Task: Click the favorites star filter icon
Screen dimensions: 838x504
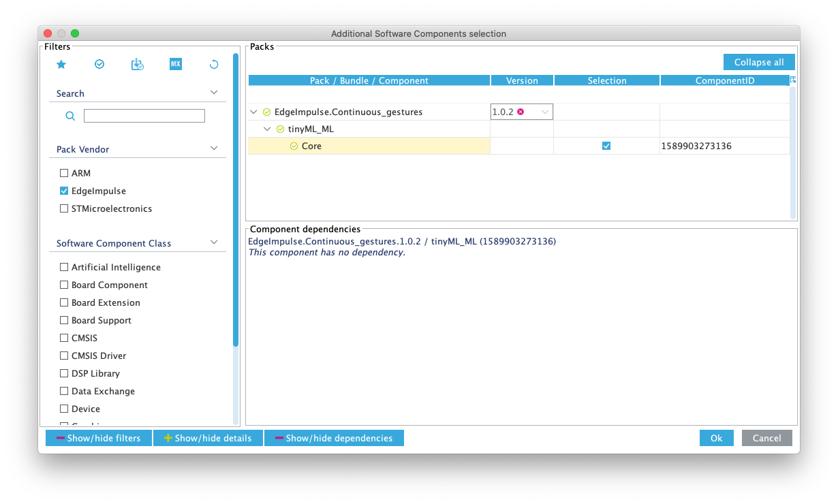Action: [61, 64]
